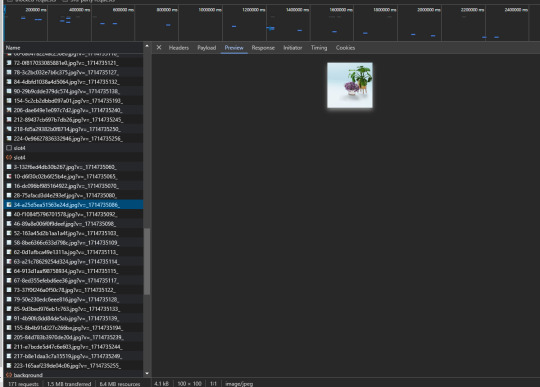Screen dimensions: 540x387
Task: Select the request name starting with 211-
Action: [68, 347]
